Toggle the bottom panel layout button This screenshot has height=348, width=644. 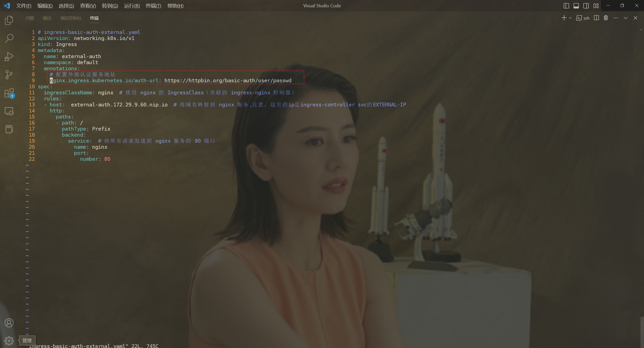pyautogui.click(x=576, y=6)
